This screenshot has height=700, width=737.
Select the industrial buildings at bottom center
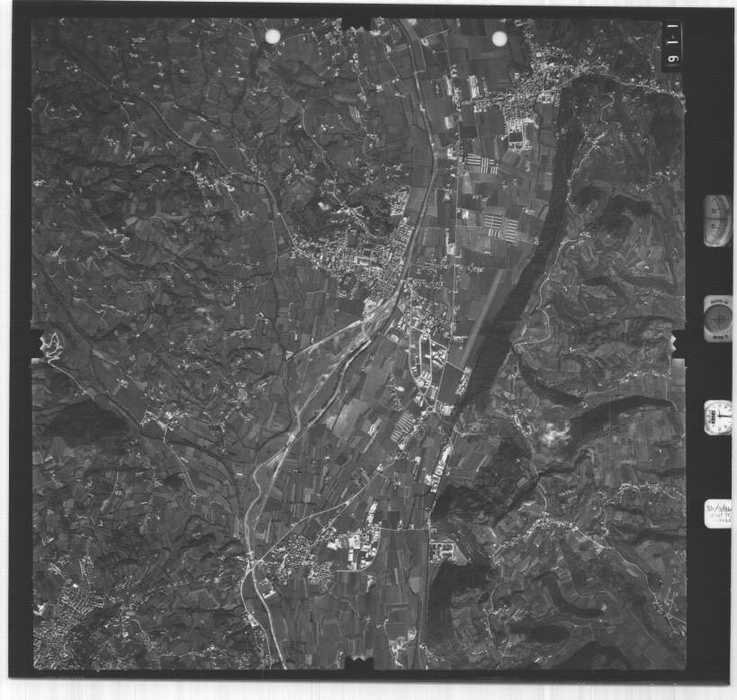[360, 544]
